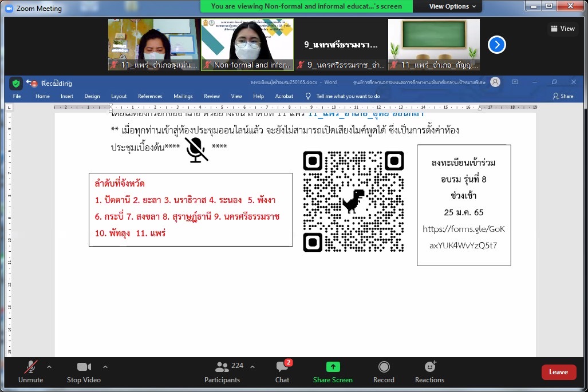Open the File tab in Word
This screenshot has height=392, width=588.
click(x=17, y=96)
